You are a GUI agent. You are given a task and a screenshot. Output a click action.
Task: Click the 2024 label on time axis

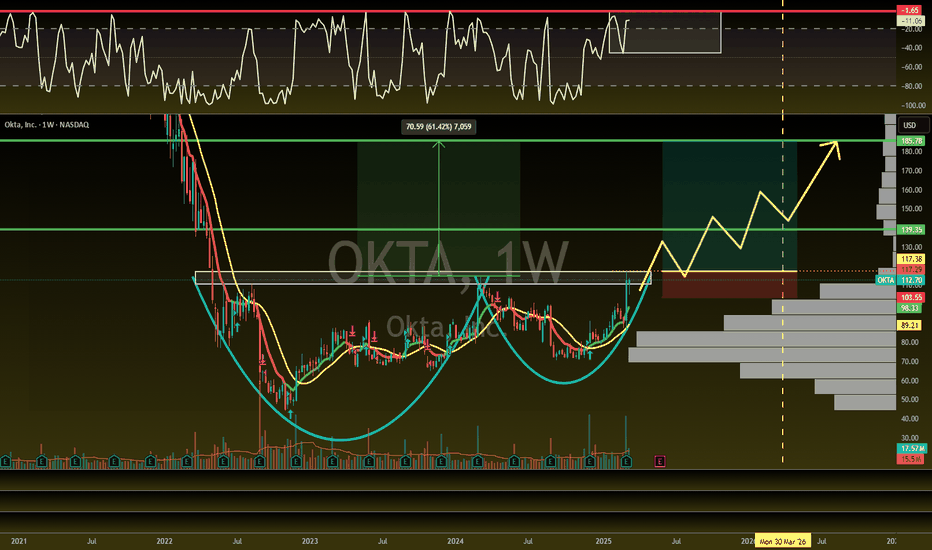click(455, 541)
